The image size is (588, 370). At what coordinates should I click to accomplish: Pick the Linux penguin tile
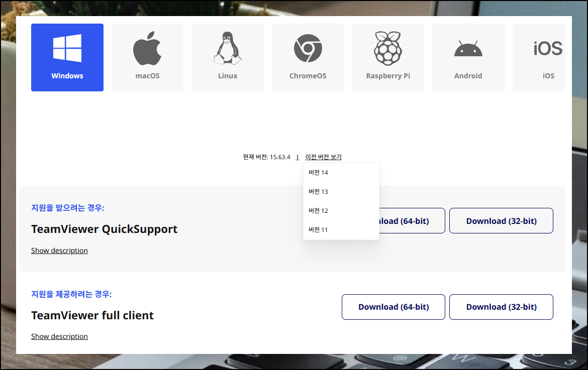point(228,57)
